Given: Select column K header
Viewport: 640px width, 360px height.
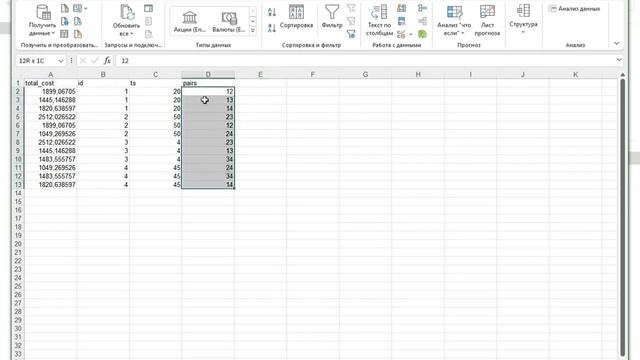Looking at the screenshot, I should point(576,75).
